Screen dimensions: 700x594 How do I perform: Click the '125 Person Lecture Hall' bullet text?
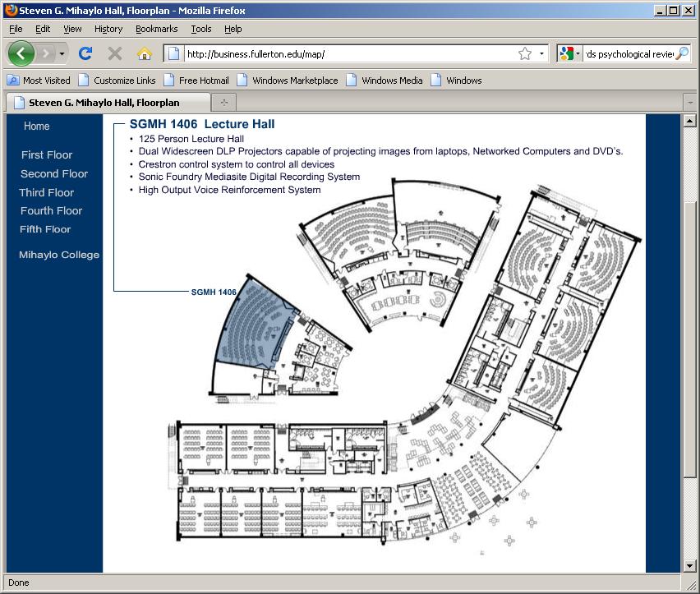click(x=191, y=139)
